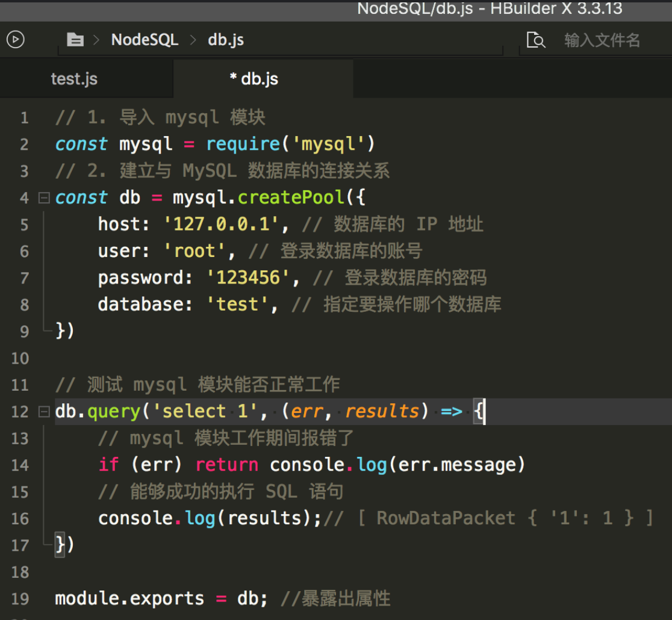Click db.js in the breadcrumb
The height and width of the screenshot is (620, 672).
click(x=226, y=40)
